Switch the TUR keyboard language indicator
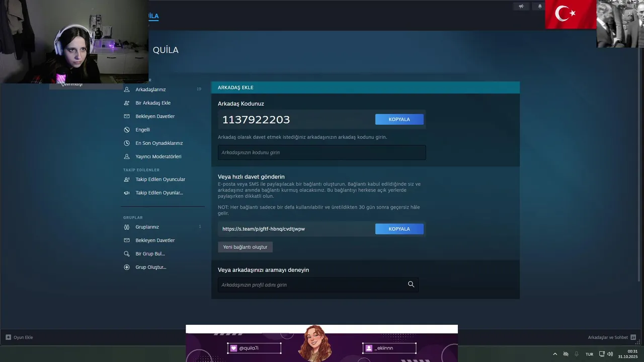644x362 pixels. (589, 354)
